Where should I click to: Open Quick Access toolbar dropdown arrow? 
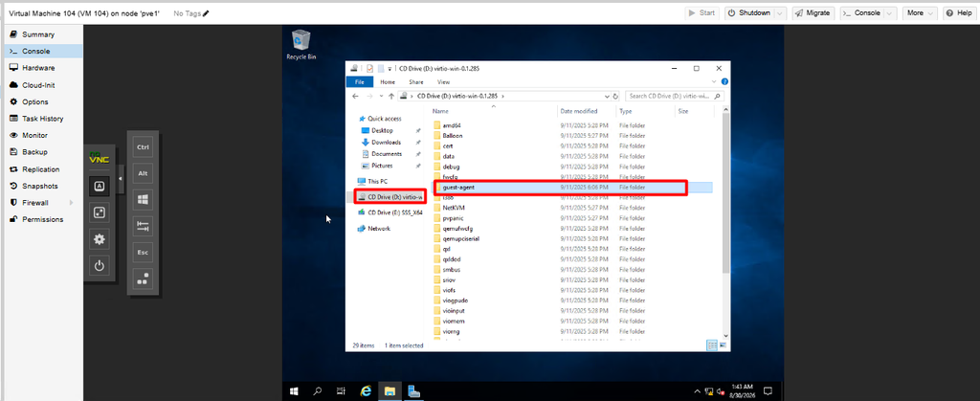(x=390, y=68)
